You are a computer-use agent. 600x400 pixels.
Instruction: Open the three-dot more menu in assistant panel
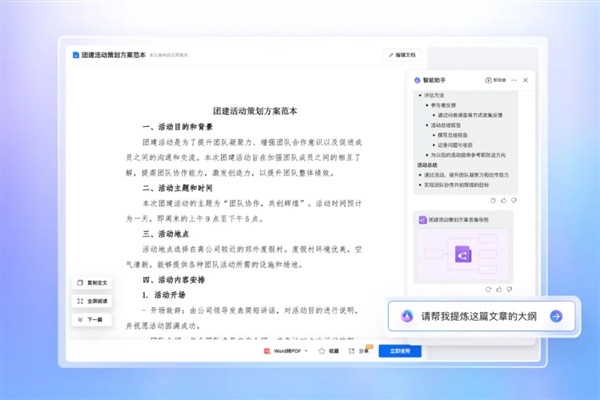click(x=514, y=80)
